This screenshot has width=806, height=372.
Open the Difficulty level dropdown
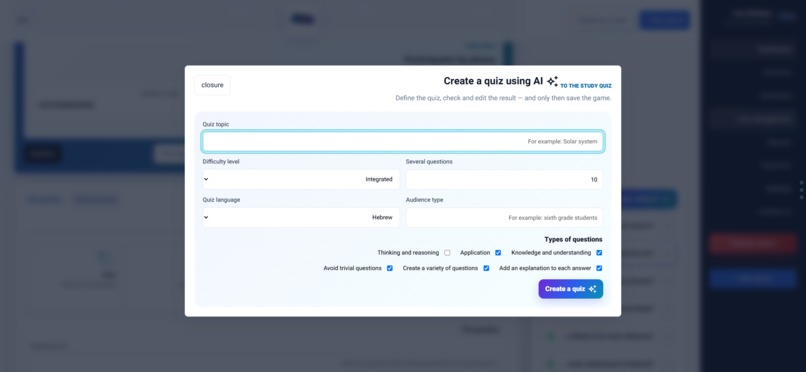pyautogui.click(x=301, y=179)
